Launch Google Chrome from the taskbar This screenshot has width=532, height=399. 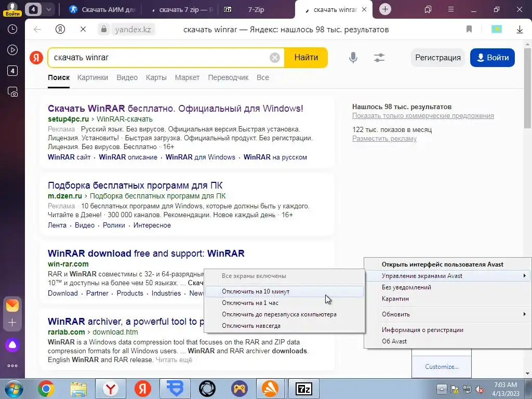(46, 389)
